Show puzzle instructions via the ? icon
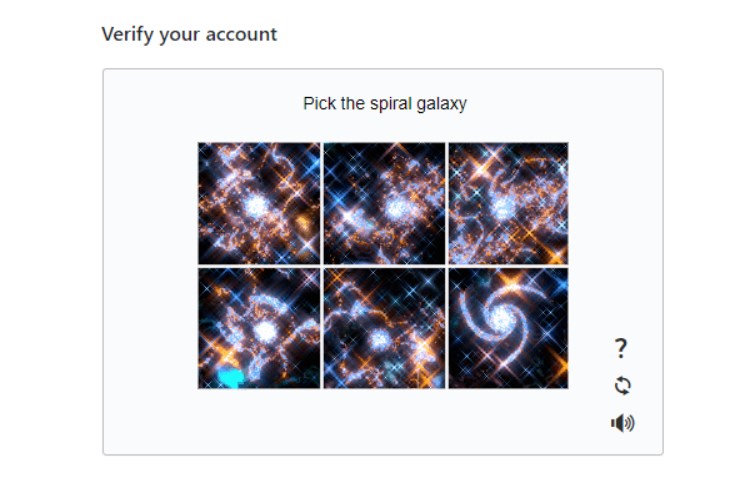744x494 pixels. tap(621, 348)
